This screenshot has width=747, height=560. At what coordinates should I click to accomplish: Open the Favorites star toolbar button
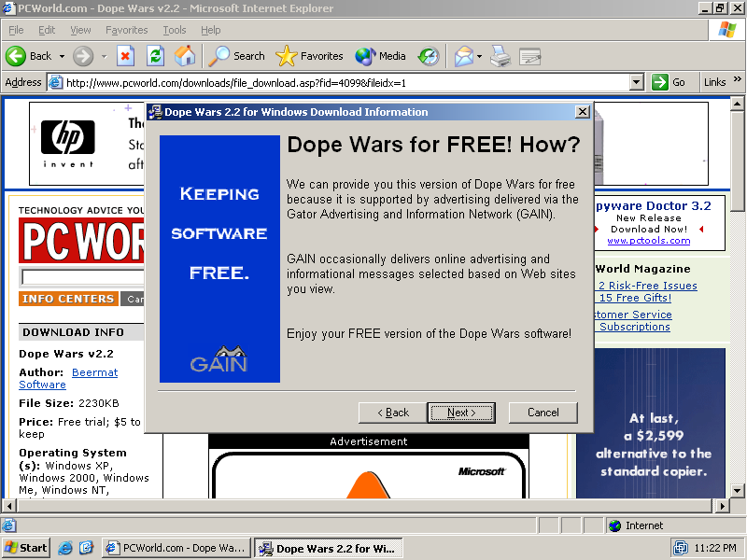click(x=309, y=56)
